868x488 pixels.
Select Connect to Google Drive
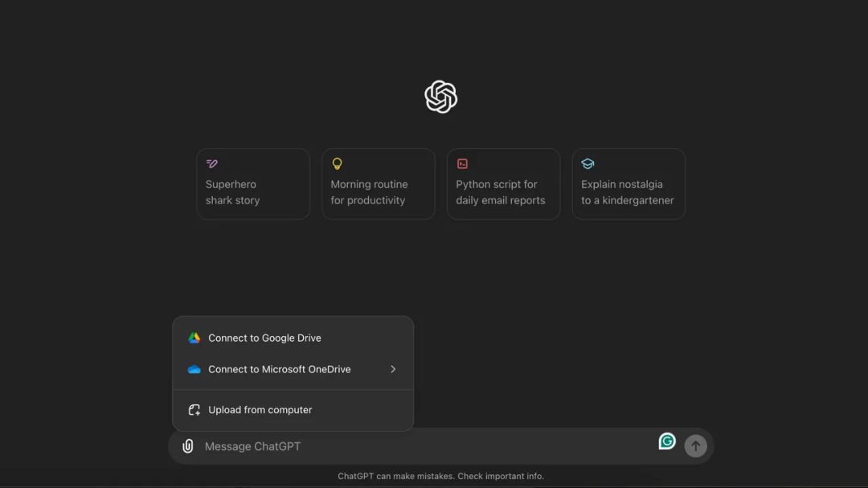(x=293, y=338)
